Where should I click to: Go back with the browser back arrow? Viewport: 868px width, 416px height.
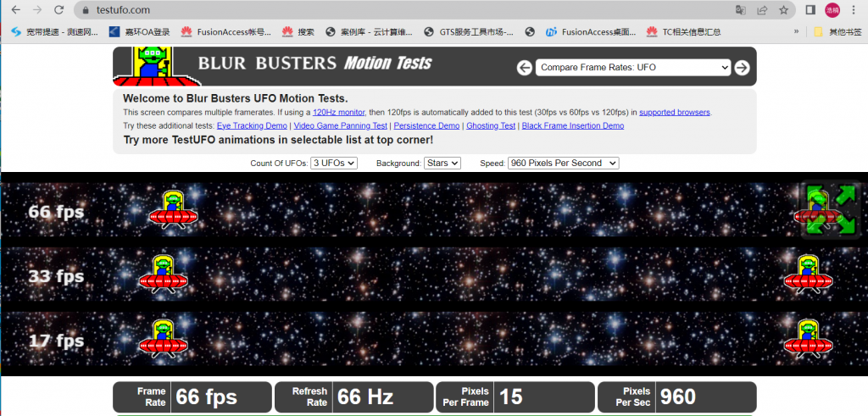click(x=16, y=10)
